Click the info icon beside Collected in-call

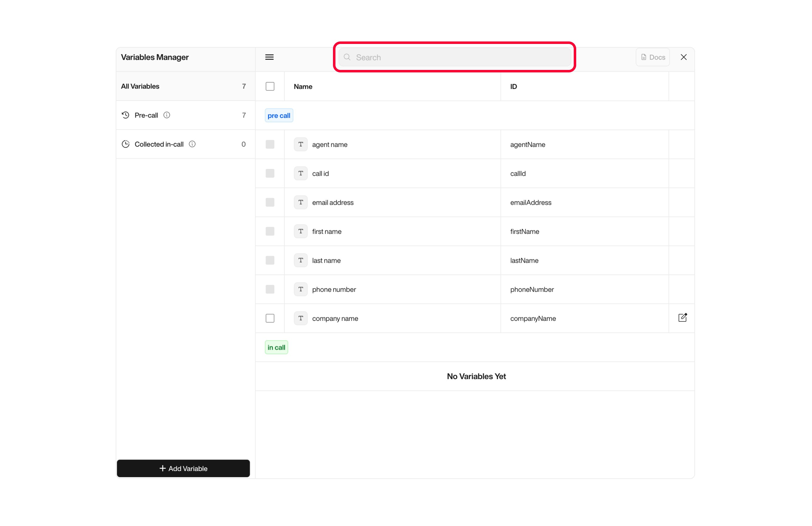192,144
